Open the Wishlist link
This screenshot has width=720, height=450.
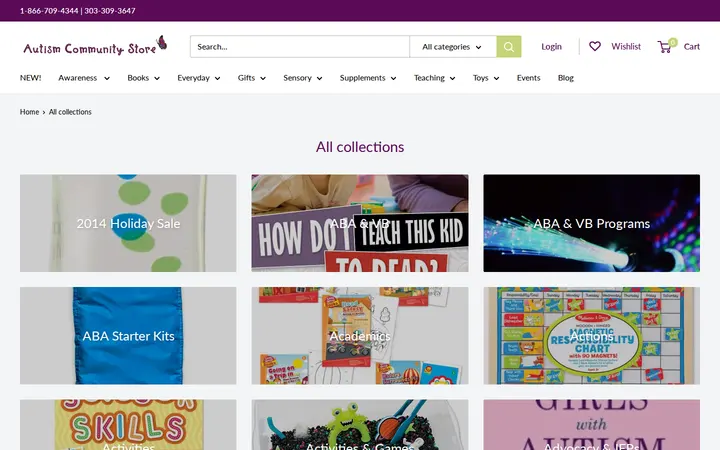coord(626,46)
